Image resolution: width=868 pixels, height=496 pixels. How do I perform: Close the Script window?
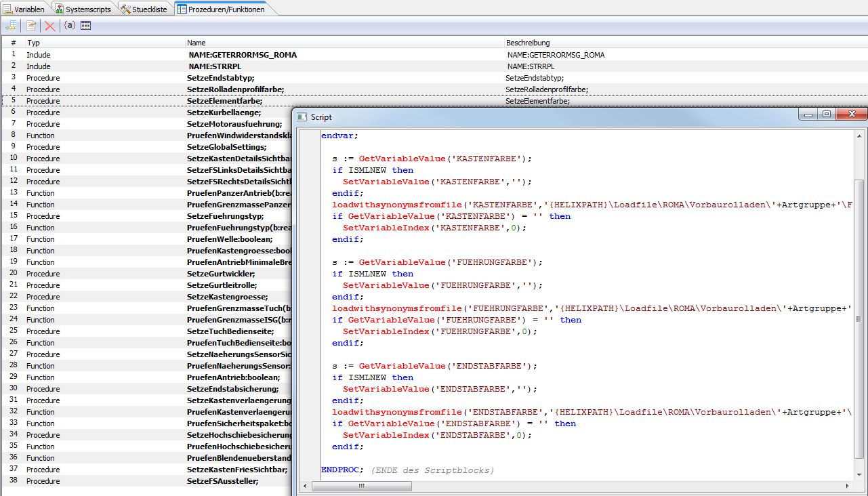coord(850,115)
